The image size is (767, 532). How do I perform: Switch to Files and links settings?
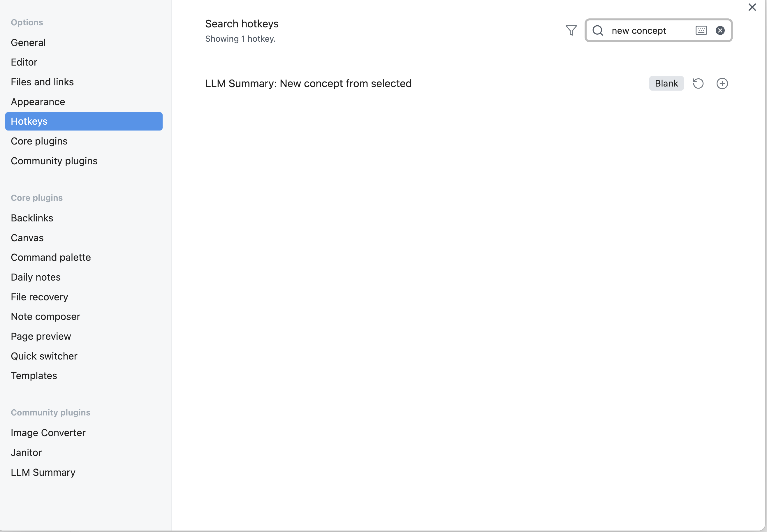tap(42, 82)
